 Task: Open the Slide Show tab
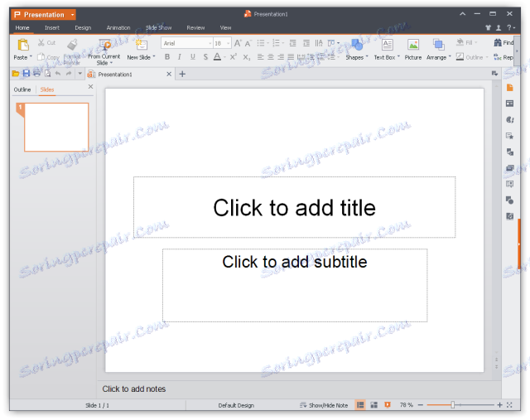tap(158, 27)
